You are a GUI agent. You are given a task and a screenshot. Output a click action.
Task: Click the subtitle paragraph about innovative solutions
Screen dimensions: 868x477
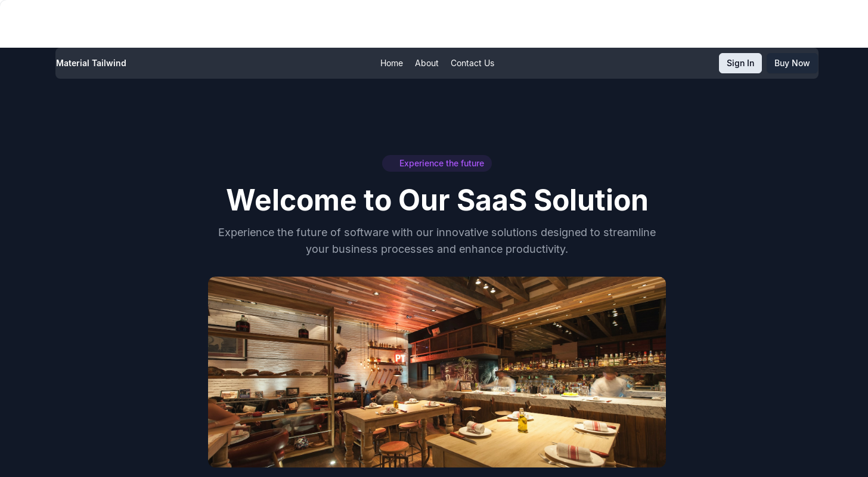pyautogui.click(x=437, y=241)
